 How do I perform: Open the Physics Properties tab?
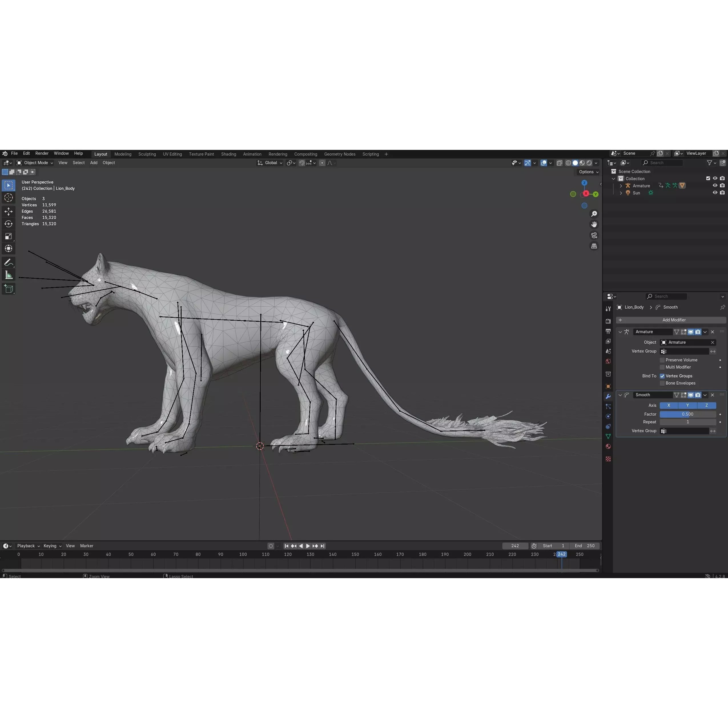click(x=608, y=416)
